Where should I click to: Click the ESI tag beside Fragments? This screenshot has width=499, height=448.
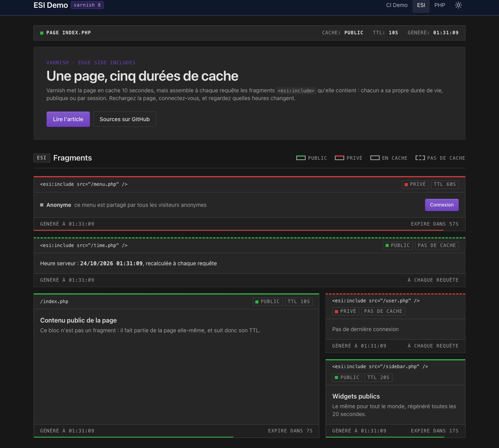[x=42, y=158]
